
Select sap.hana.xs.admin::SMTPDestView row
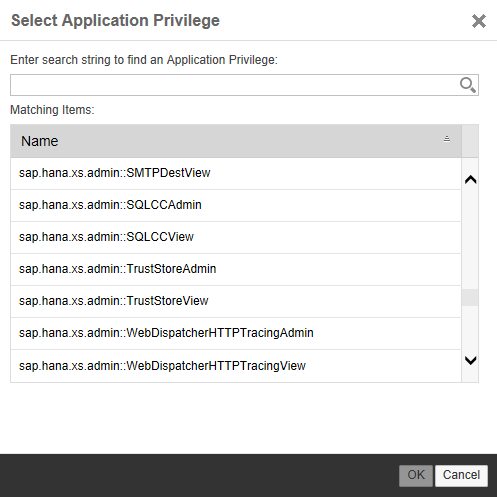coord(236,174)
